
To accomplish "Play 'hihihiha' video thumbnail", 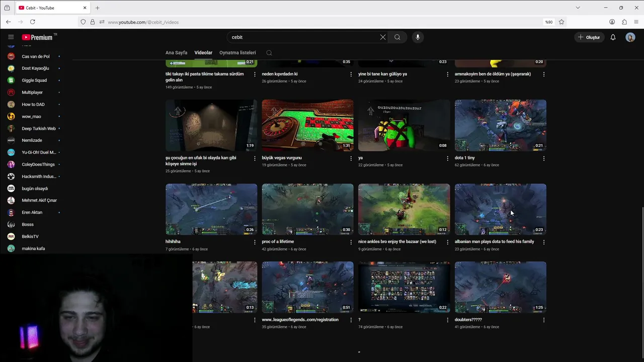I will (211, 209).
